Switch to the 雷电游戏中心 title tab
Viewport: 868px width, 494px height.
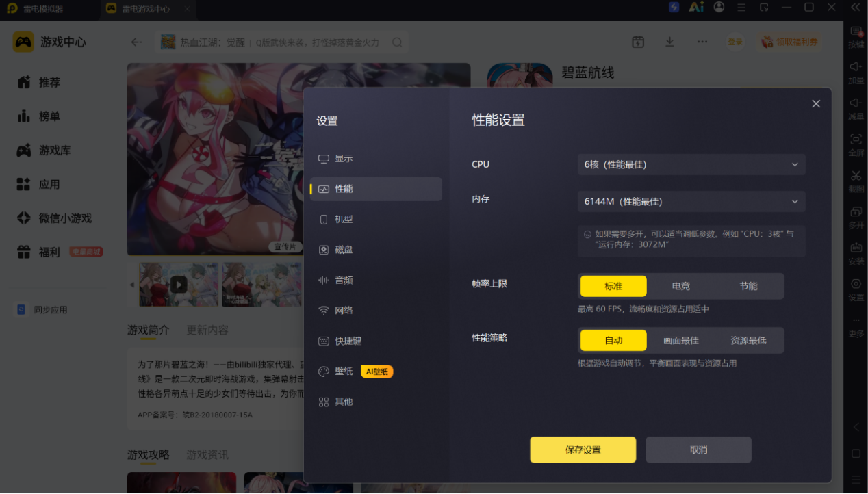point(148,9)
